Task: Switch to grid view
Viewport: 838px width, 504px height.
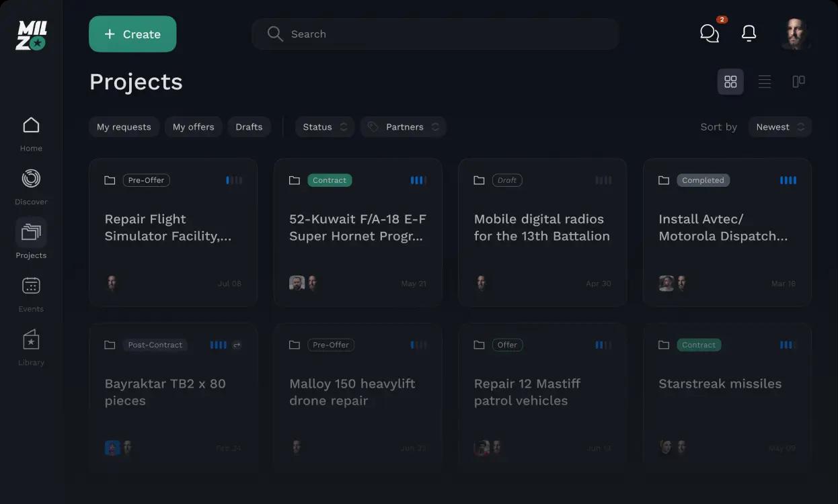Action: click(x=730, y=82)
